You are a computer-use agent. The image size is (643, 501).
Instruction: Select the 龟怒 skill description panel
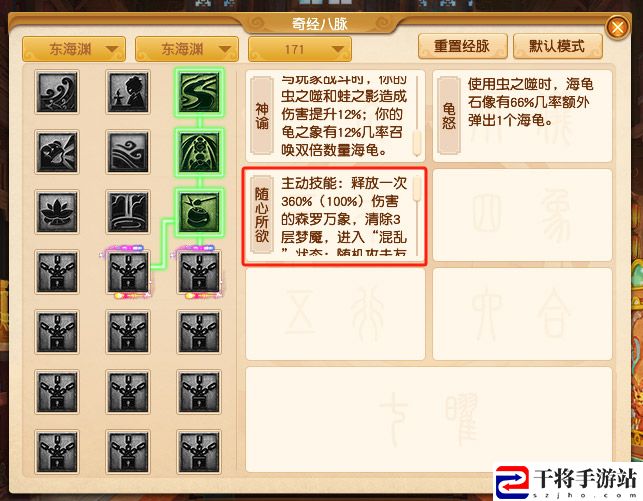[x=522, y=116]
